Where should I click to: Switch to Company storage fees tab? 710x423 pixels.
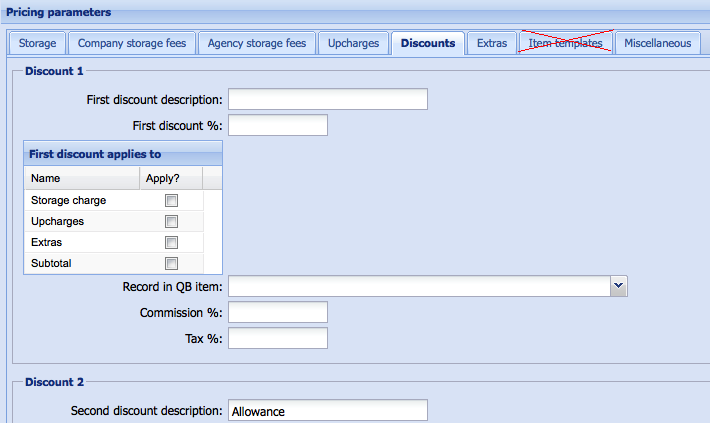pos(130,43)
